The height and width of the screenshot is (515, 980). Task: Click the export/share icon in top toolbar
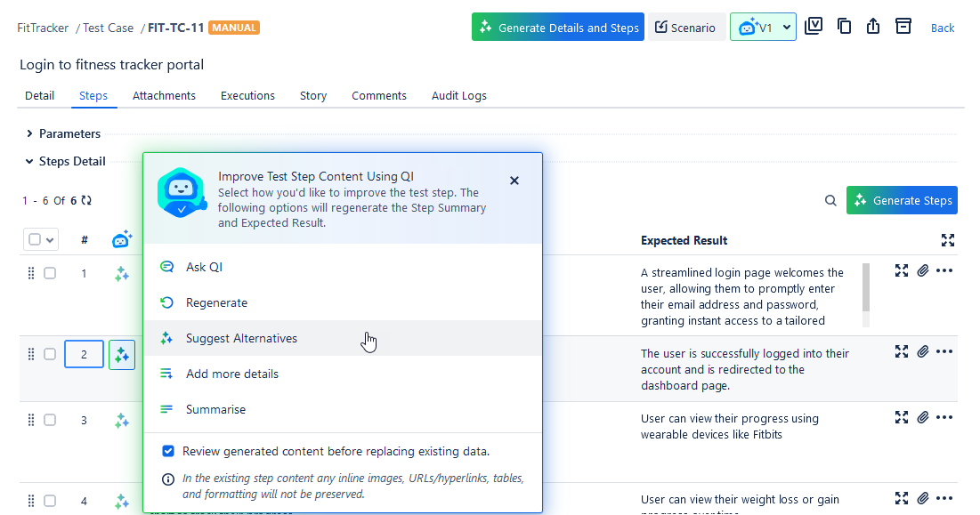pyautogui.click(x=873, y=27)
